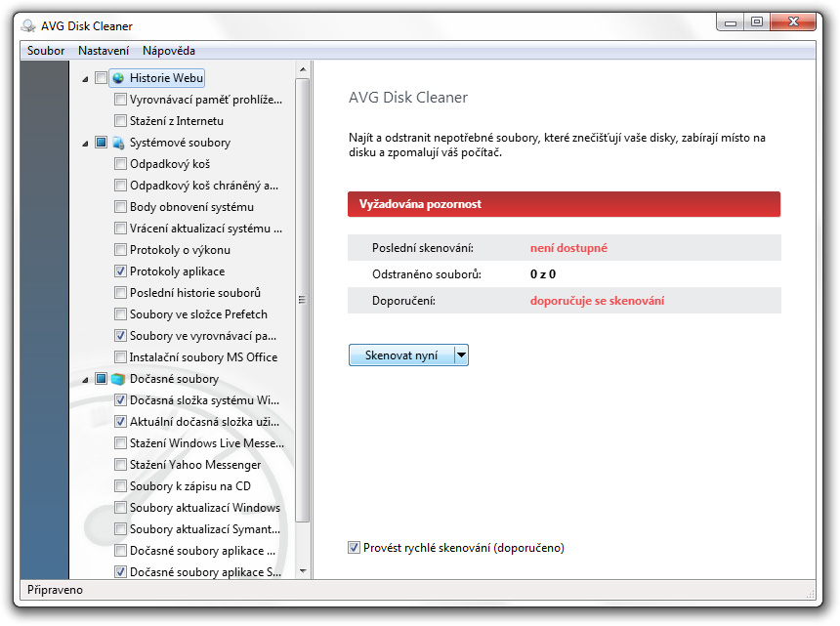The image size is (840, 626).
Task: Open the Soubor menu
Action: pyautogui.click(x=46, y=51)
